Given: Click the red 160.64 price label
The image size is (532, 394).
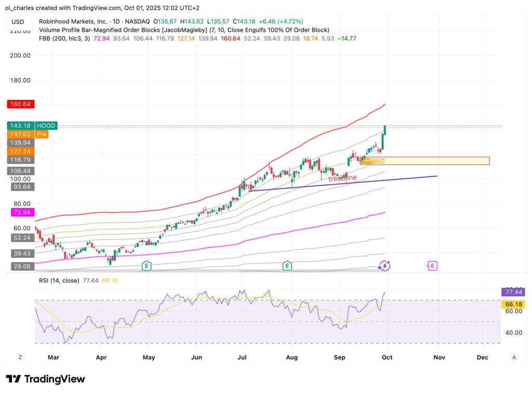Looking at the screenshot, I should (21, 104).
